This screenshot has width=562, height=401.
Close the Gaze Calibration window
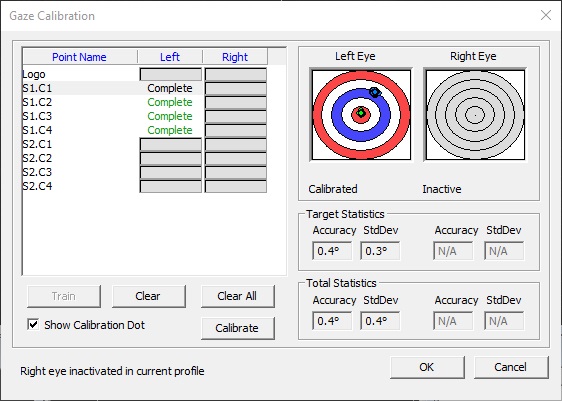tap(546, 15)
